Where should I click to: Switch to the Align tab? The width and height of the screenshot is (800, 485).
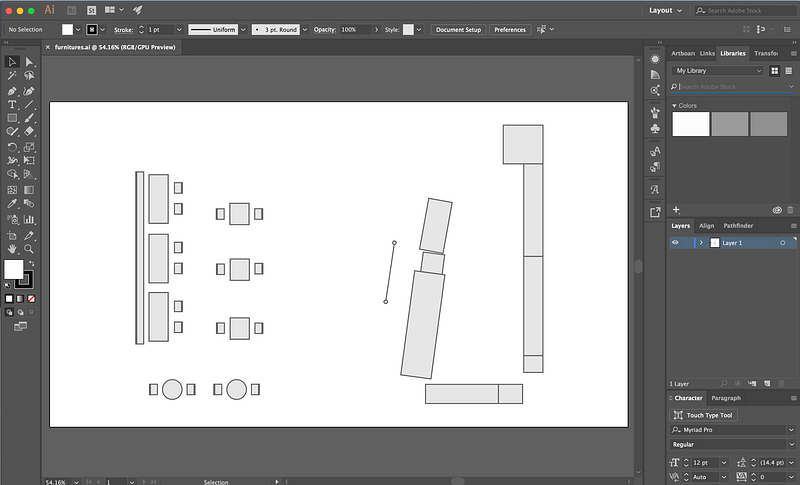706,225
